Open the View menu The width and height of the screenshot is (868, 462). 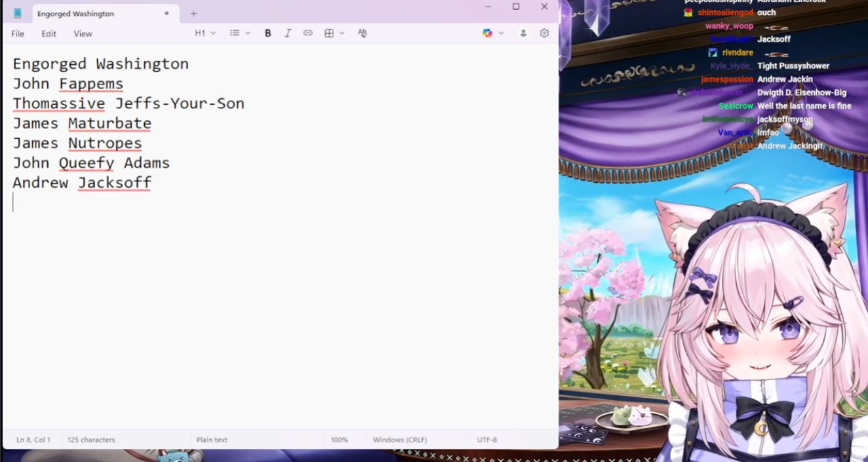83,33
